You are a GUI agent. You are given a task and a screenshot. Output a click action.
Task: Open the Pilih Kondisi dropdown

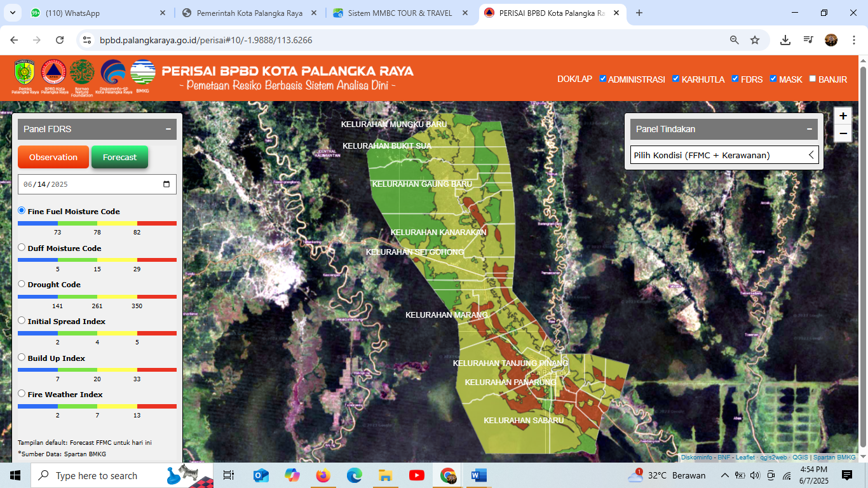tap(724, 155)
